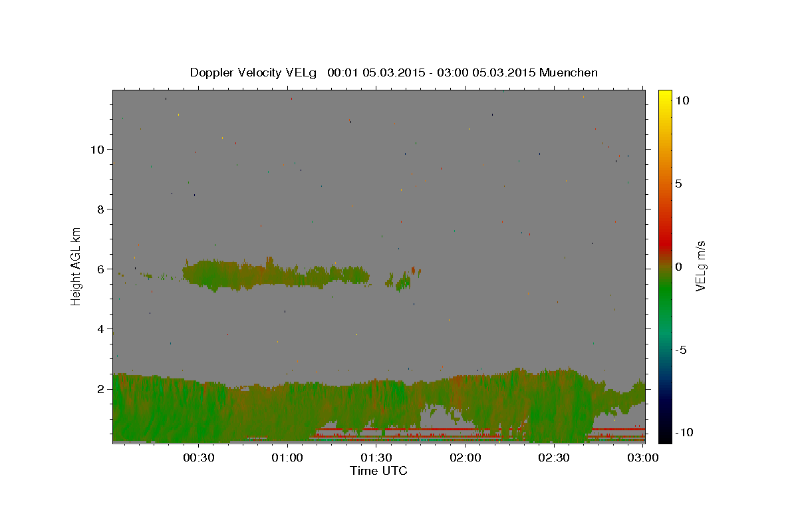Screen dimensions: 798x532
Task: Click the yellow top of the colorbar
Action: [664, 95]
